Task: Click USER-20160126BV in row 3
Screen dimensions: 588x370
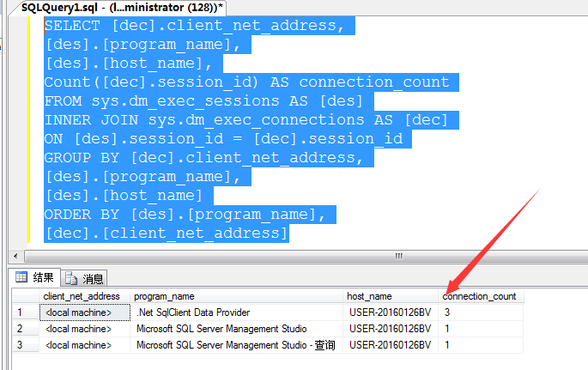Action: tap(391, 345)
